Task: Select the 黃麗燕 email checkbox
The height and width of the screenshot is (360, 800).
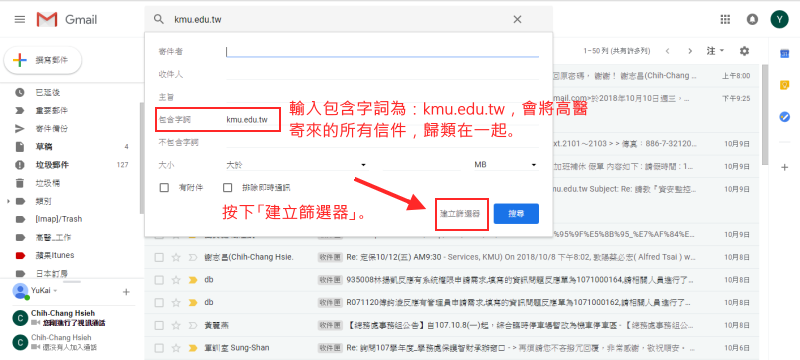Action: tap(159, 325)
